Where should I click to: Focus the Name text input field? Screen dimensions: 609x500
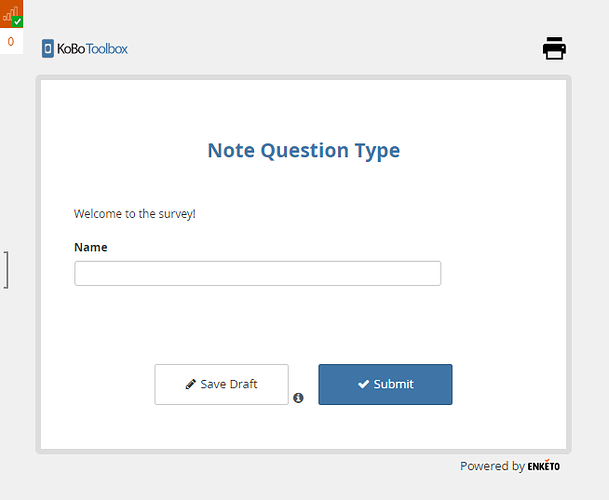click(258, 274)
